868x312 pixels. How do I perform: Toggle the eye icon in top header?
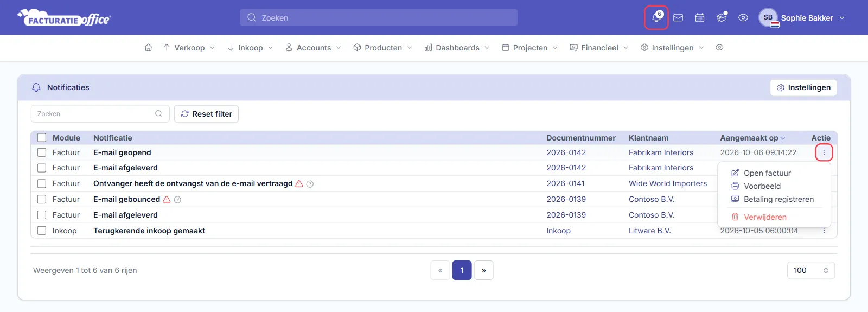[743, 18]
